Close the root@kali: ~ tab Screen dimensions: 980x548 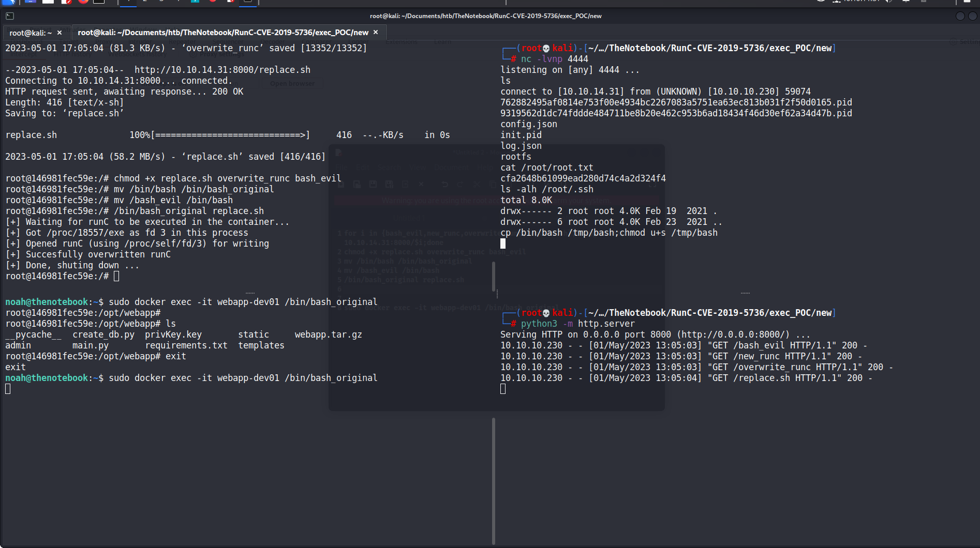tap(60, 33)
